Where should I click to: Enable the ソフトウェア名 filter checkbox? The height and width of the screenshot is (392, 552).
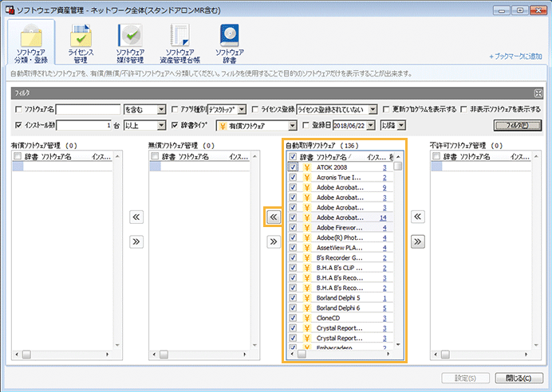click(x=18, y=109)
